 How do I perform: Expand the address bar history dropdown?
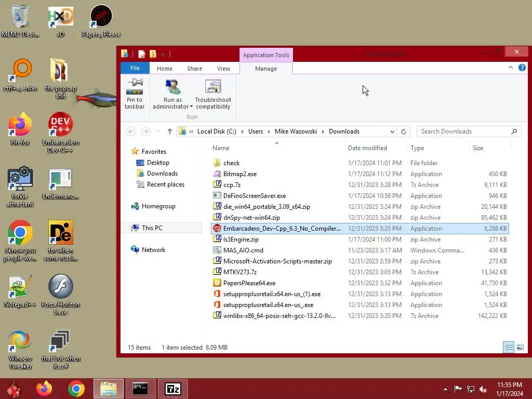click(392, 131)
